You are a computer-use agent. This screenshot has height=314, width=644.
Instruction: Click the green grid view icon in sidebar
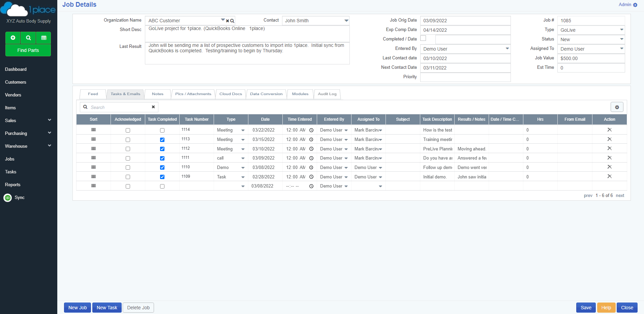[x=43, y=38]
